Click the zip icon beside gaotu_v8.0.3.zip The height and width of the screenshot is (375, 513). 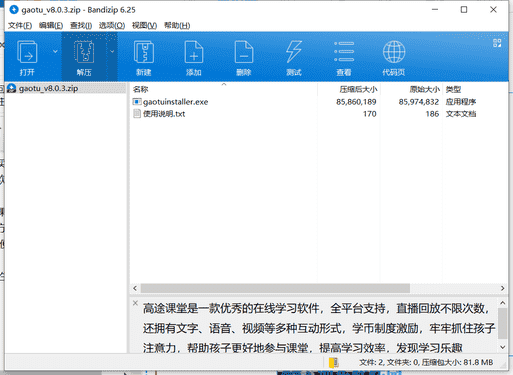click(12, 88)
